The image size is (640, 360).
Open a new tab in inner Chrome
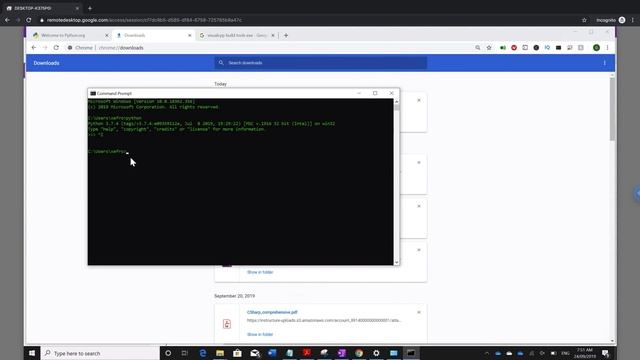(x=286, y=36)
